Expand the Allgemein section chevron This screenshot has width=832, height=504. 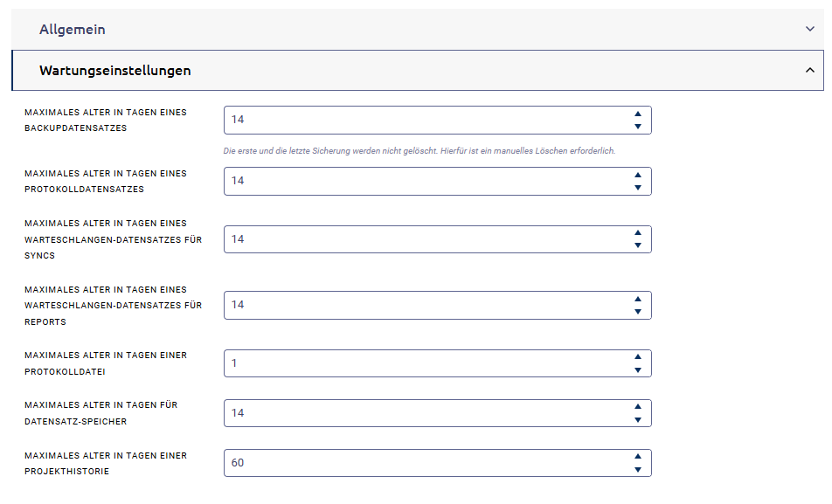pyautogui.click(x=809, y=29)
